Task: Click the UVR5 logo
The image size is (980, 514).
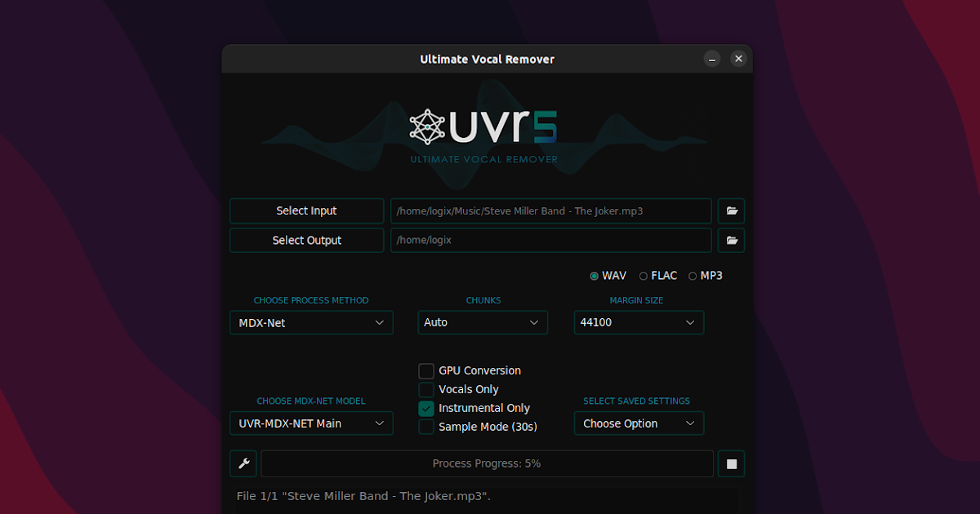Action: (x=483, y=128)
